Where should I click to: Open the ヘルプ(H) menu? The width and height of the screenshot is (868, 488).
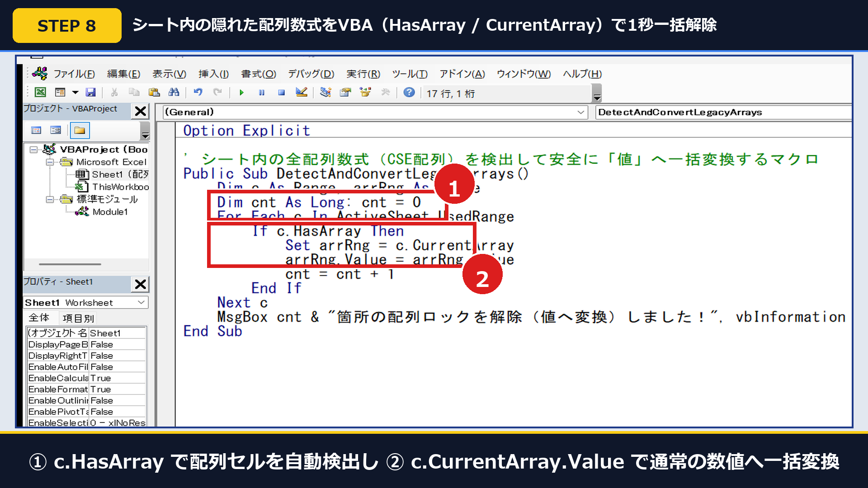pos(582,74)
